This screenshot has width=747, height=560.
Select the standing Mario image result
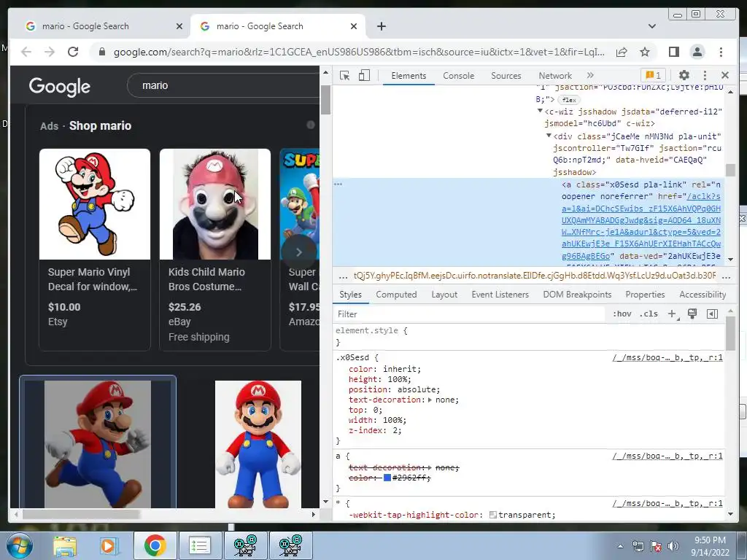(x=258, y=444)
